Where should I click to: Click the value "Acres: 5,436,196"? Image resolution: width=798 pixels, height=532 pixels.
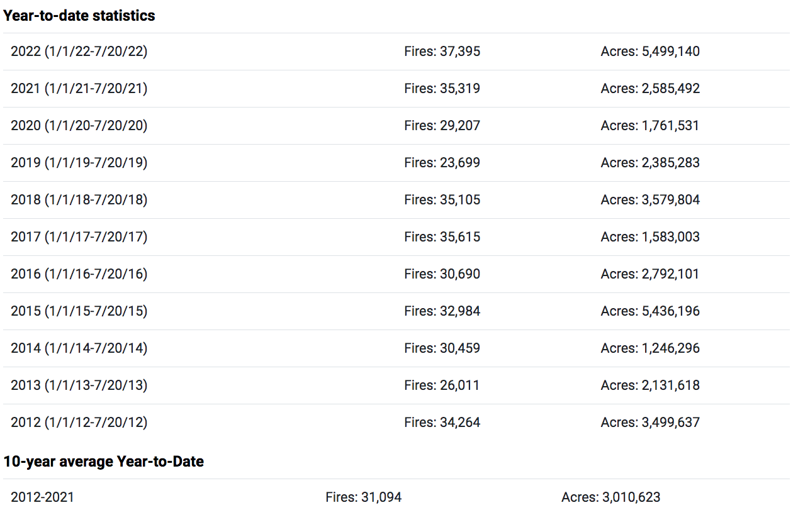[650, 311]
